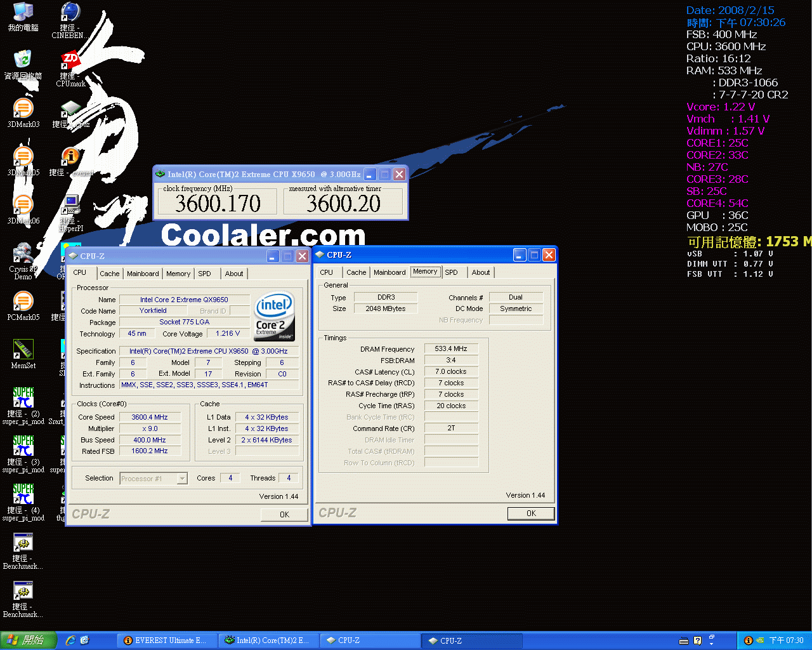The height and width of the screenshot is (650, 812).
Task: Click the Level 2 cache 2 x 6144 KBytes value
Action: click(x=266, y=440)
